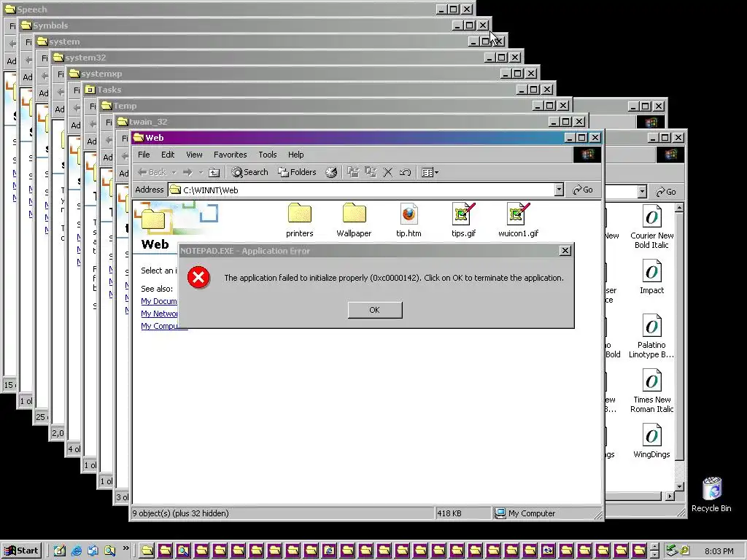This screenshot has width=747, height=560.
Task: Click the My Documents link in the Web window
Action: pos(158,301)
